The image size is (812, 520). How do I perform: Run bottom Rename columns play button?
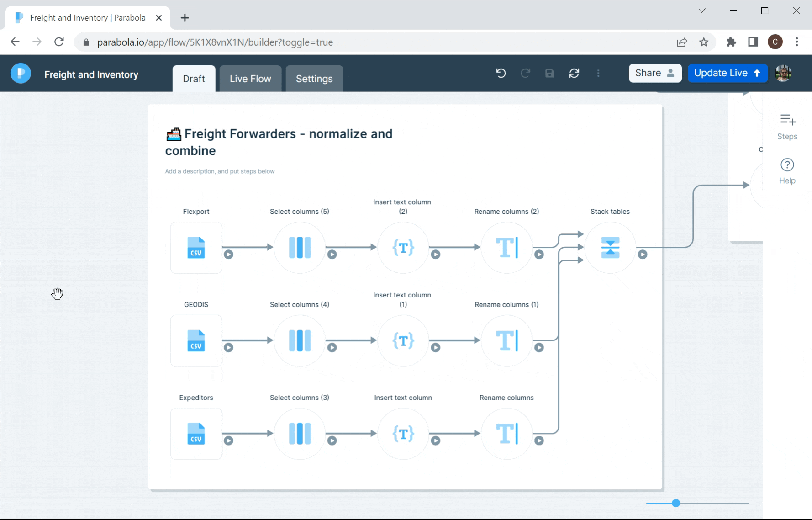point(539,441)
